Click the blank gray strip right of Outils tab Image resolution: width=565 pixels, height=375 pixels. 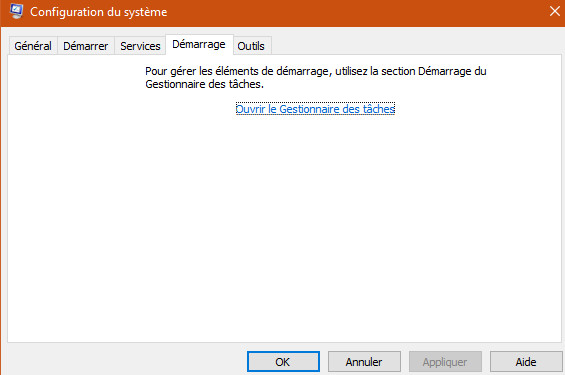pos(414,45)
